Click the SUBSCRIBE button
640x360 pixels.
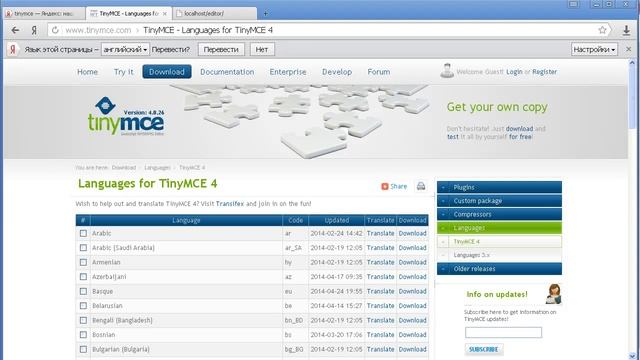click(x=484, y=349)
